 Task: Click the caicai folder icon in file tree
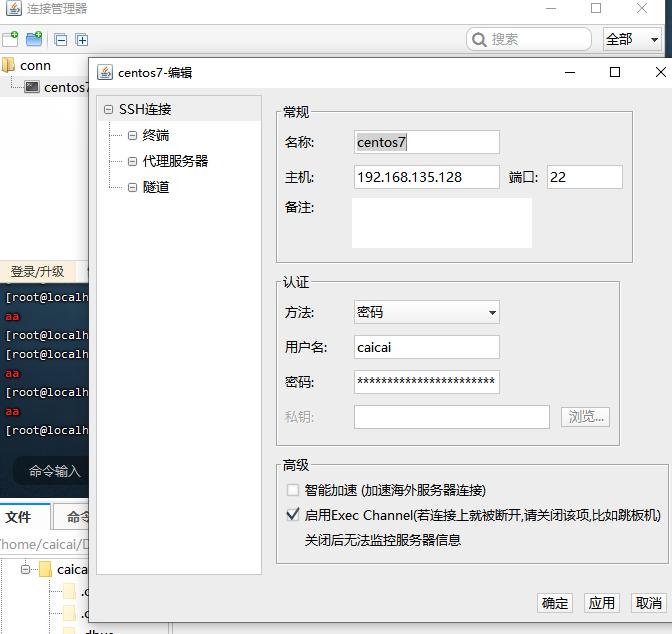tap(45, 569)
